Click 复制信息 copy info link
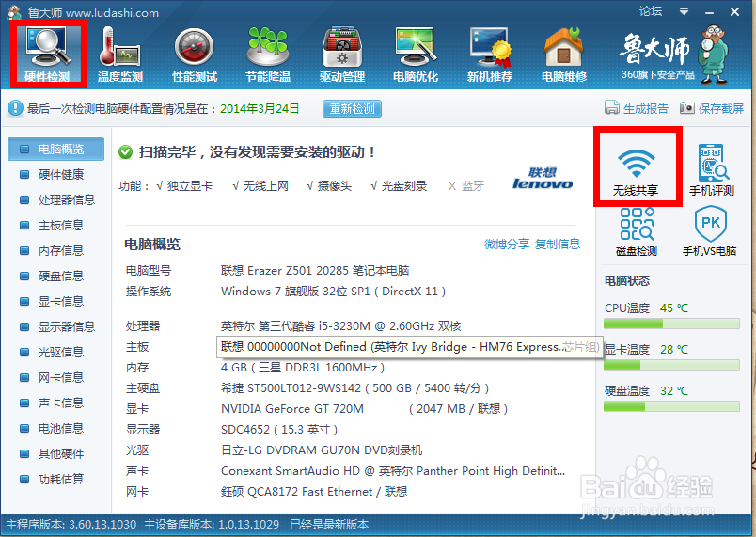Image resolution: width=756 pixels, height=537 pixels. click(558, 244)
